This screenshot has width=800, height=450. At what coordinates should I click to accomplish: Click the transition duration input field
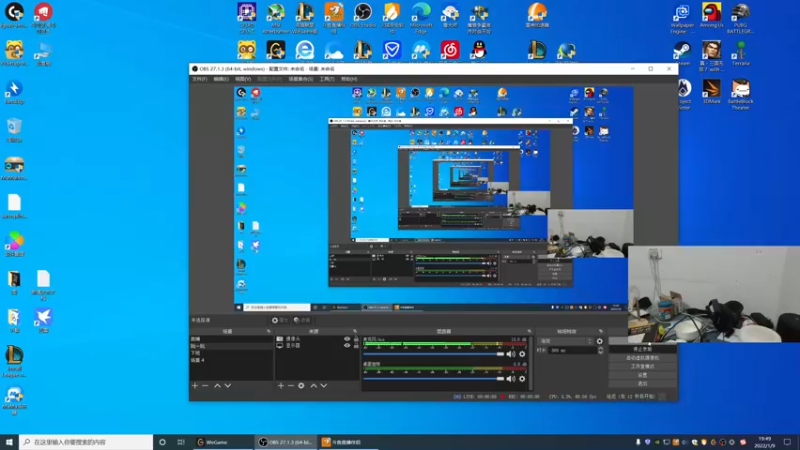tap(571, 351)
